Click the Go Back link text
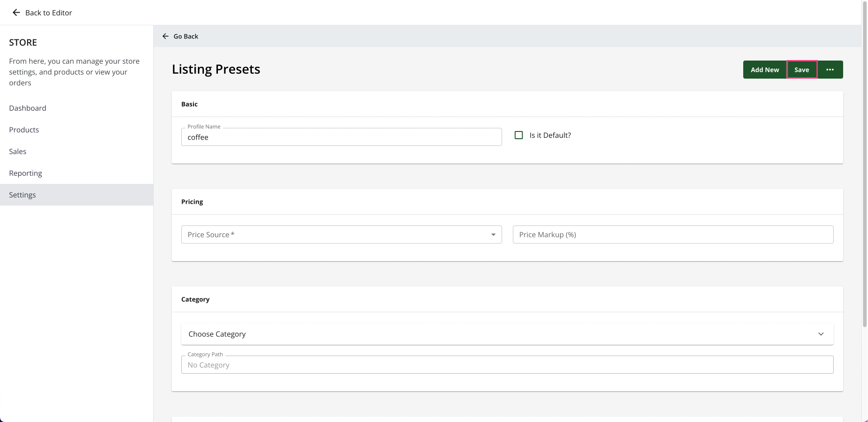The width and height of the screenshot is (868, 422). point(186,36)
